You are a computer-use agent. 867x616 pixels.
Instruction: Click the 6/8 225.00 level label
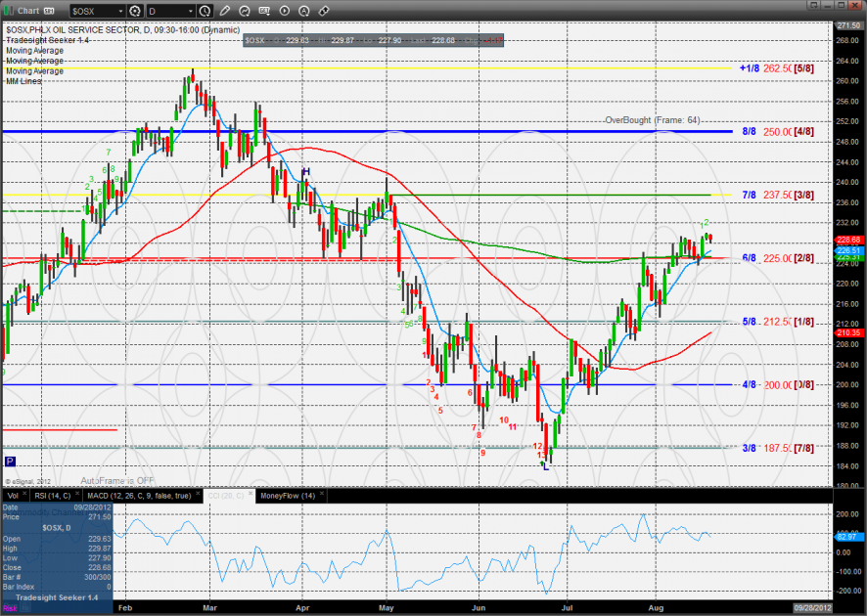[x=778, y=258]
